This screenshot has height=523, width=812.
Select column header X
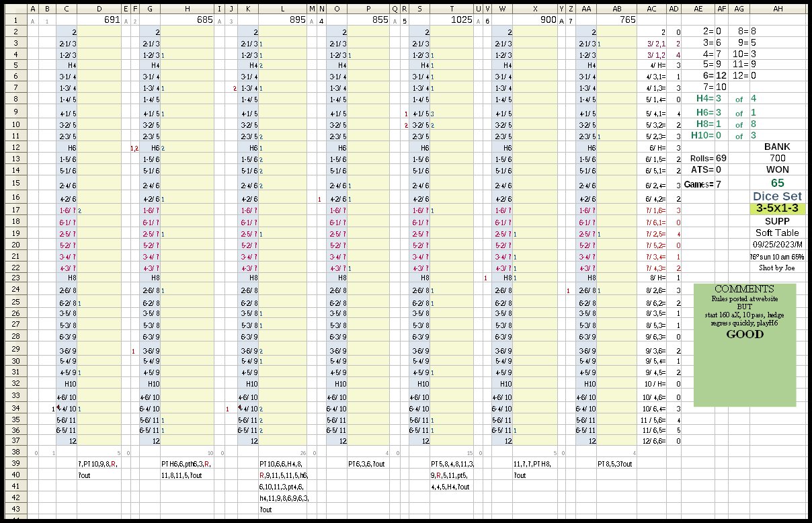(535, 8)
